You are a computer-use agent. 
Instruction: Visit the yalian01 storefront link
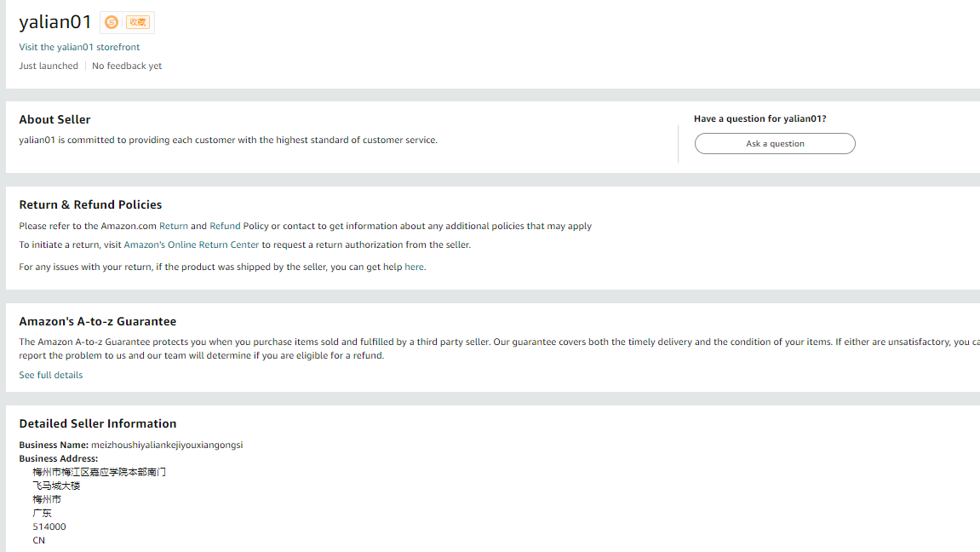click(x=79, y=47)
